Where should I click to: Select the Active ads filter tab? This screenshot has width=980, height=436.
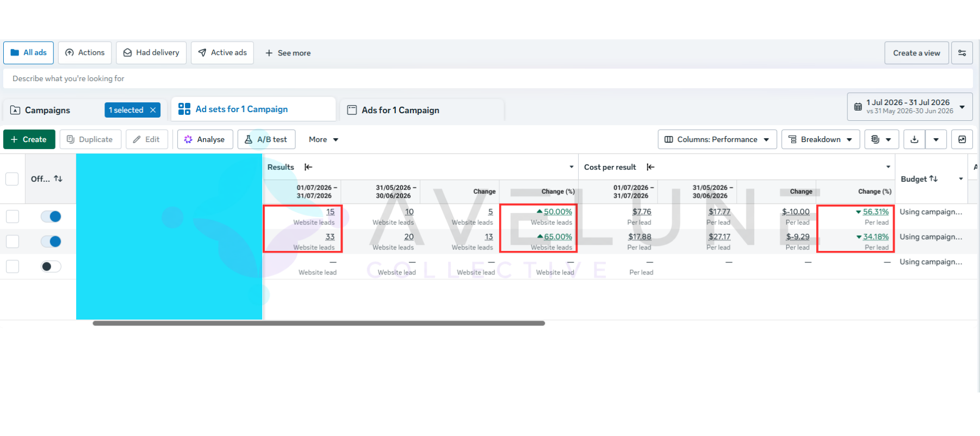[x=222, y=53]
